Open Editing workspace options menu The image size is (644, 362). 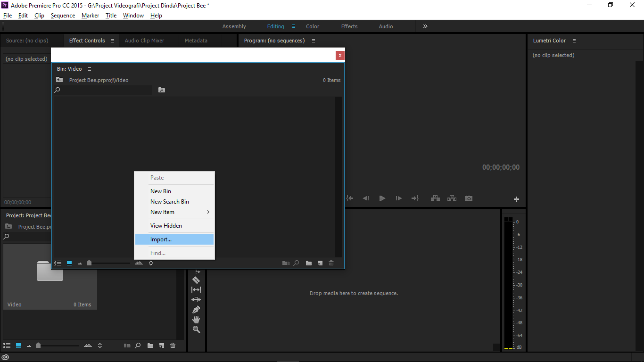(x=294, y=26)
